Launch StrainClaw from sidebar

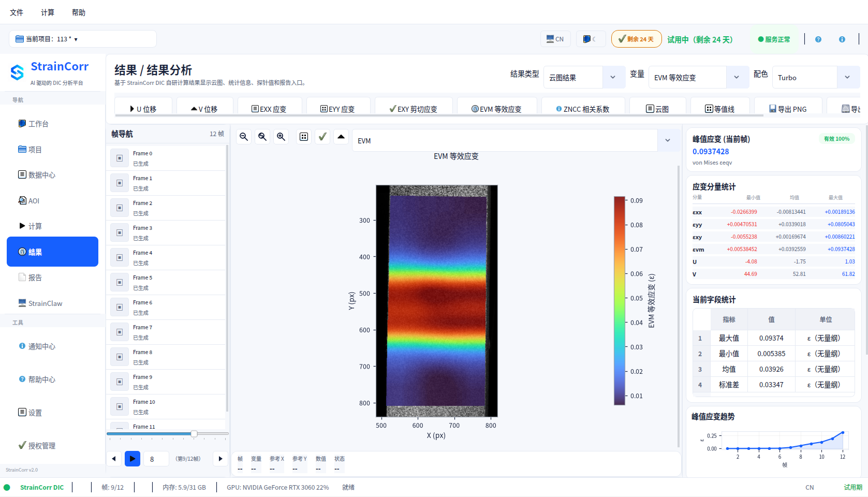(52, 303)
